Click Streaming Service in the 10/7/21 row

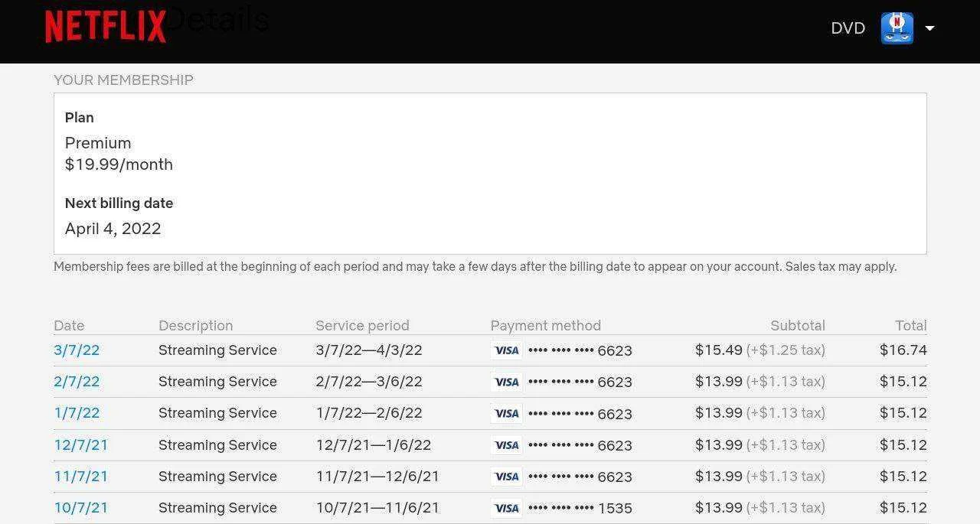217,508
